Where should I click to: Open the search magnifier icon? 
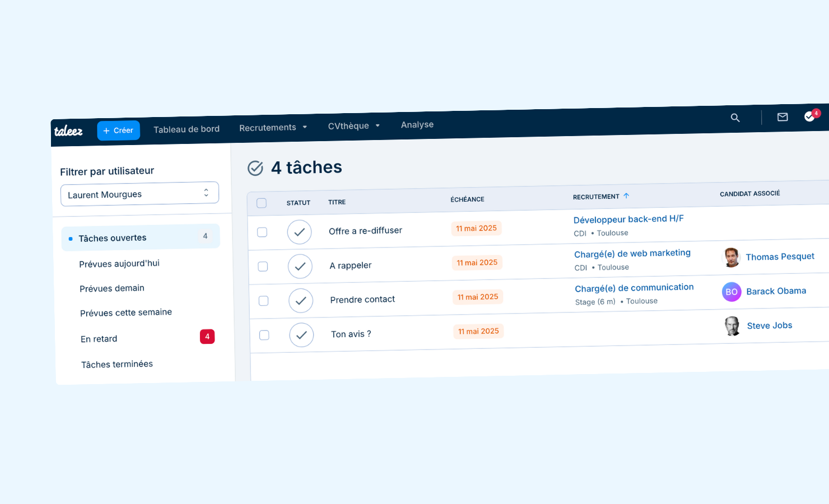(735, 118)
